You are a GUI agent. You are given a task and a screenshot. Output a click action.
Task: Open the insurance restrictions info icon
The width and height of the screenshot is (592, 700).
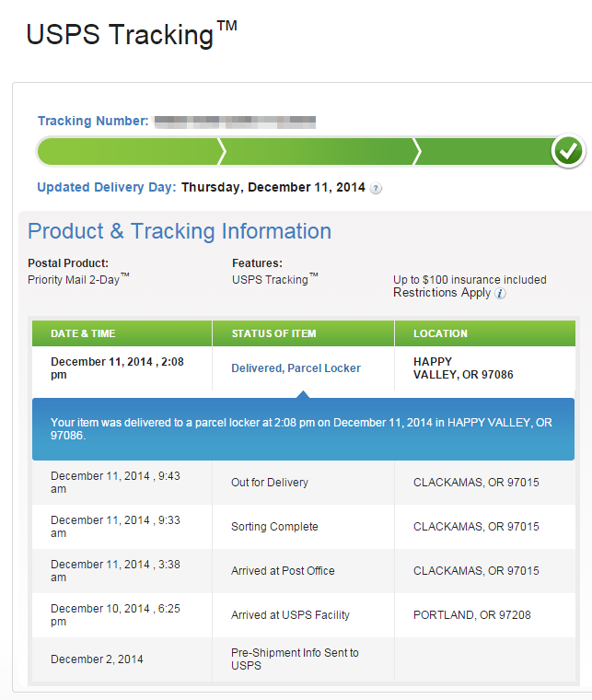(x=501, y=293)
